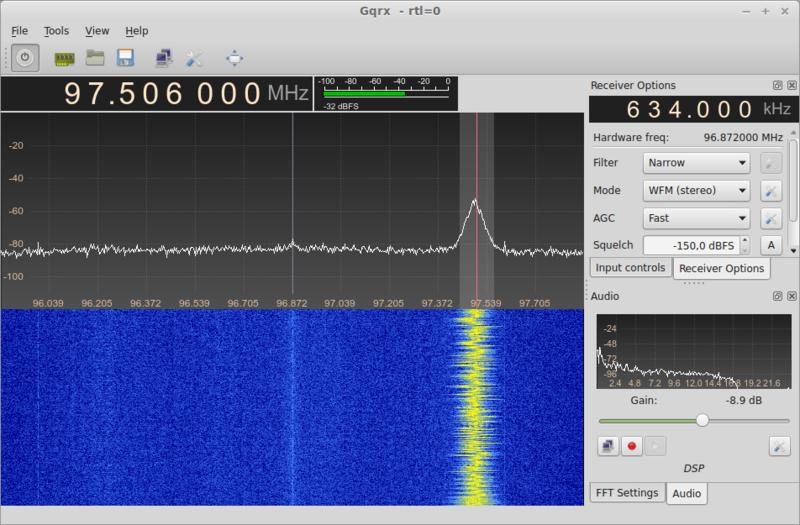Expand the Mode WFM (stereo) dropdown
This screenshot has width=800, height=525.
pyautogui.click(x=696, y=190)
